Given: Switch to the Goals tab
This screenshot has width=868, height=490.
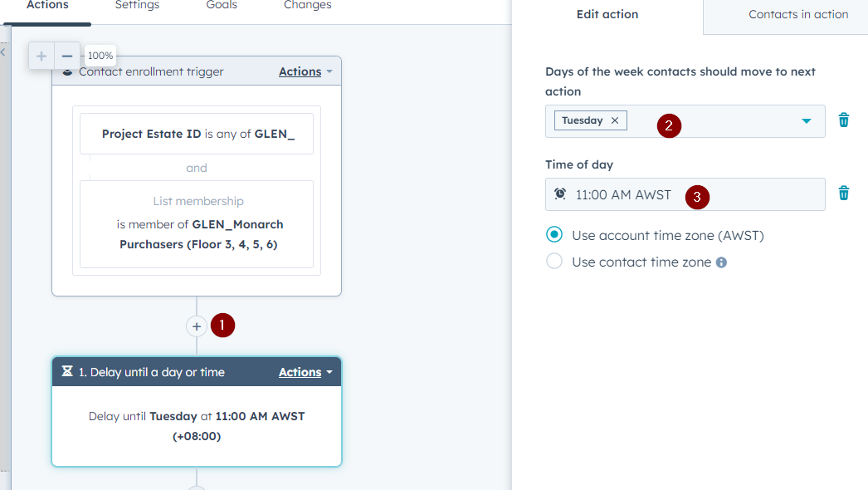Looking at the screenshot, I should point(222,6).
